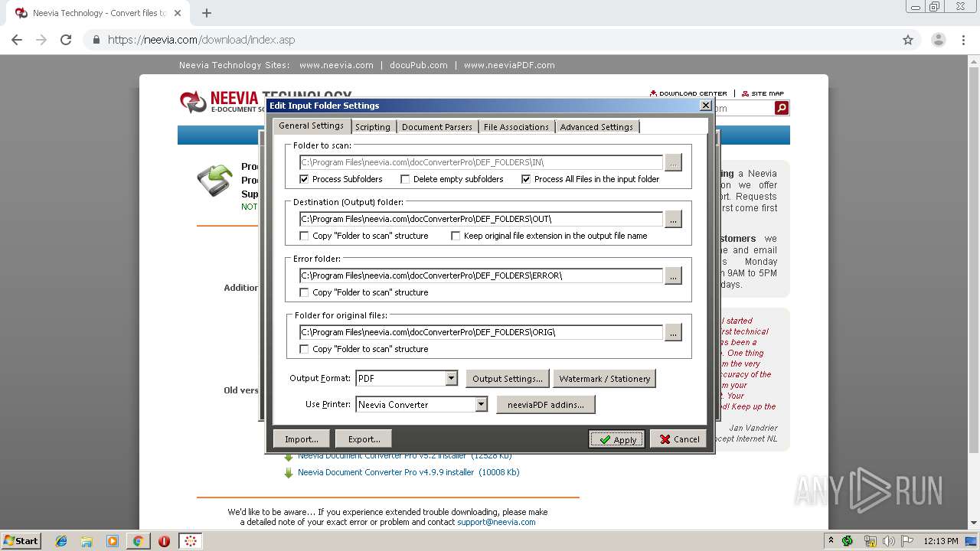
Task: Open Chrome profile avatar menu
Action: click(x=939, y=40)
